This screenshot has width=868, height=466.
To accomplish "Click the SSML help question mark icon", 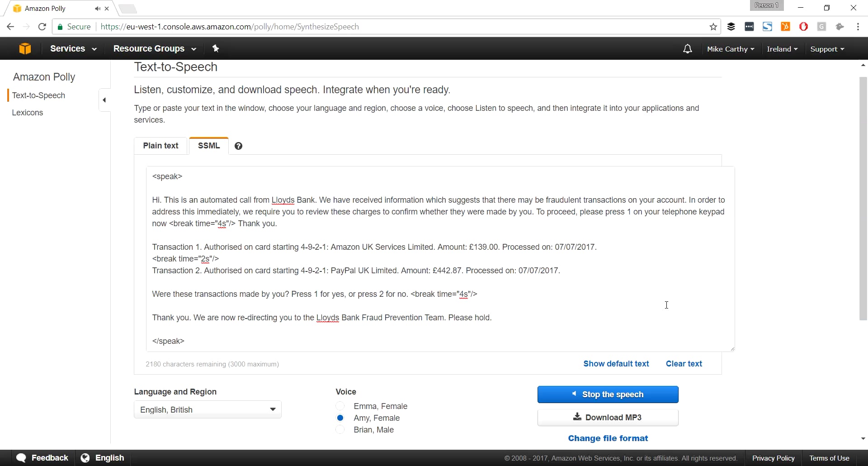I will point(238,146).
